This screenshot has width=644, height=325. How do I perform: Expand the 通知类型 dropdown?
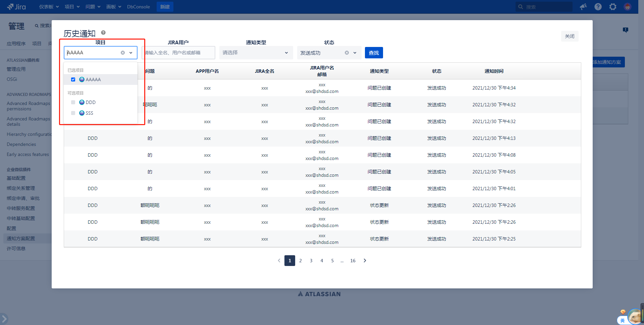(286, 53)
